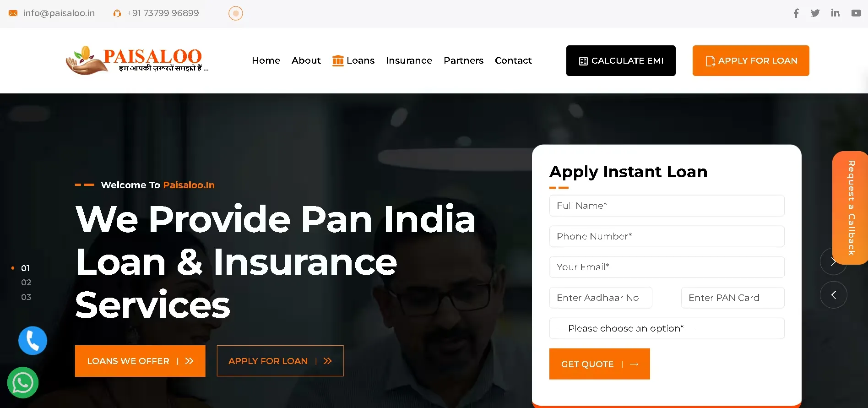The image size is (868, 408).
Task: Tap the green WhatsApp chat icon
Action: pyautogui.click(x=22, y=383)
